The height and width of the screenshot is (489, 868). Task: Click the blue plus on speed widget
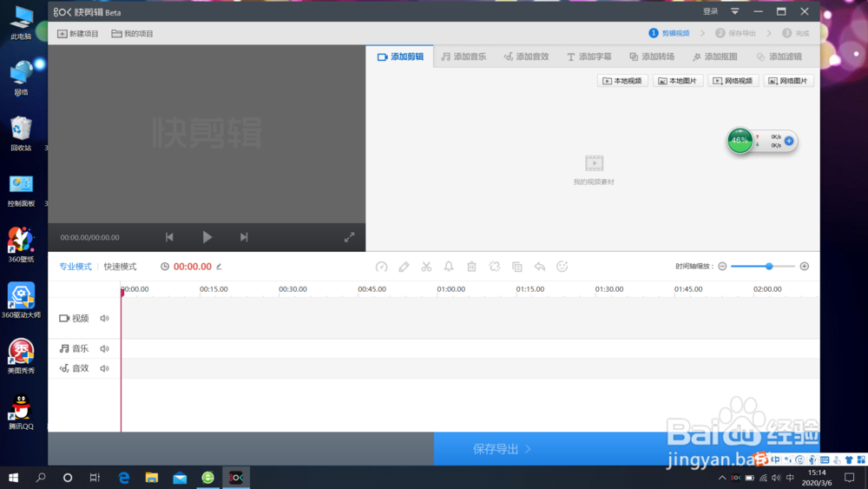click(x=789, y=142)
